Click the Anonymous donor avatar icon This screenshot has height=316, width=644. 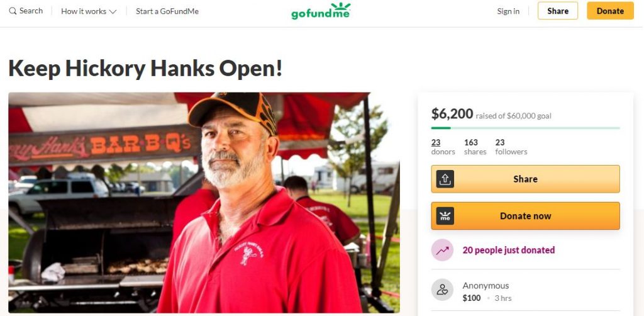[x=442, y=290]
